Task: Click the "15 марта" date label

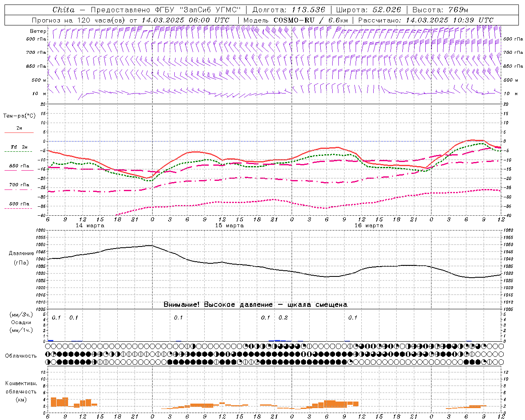Action: [229, 226]
